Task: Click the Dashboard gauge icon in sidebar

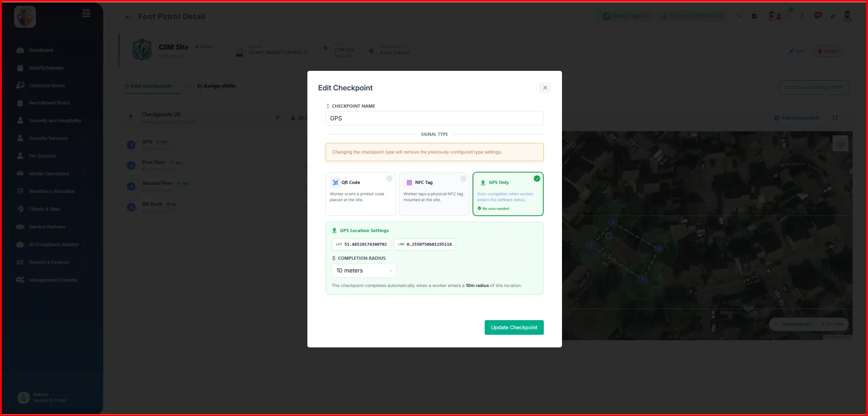Action: 20,50
